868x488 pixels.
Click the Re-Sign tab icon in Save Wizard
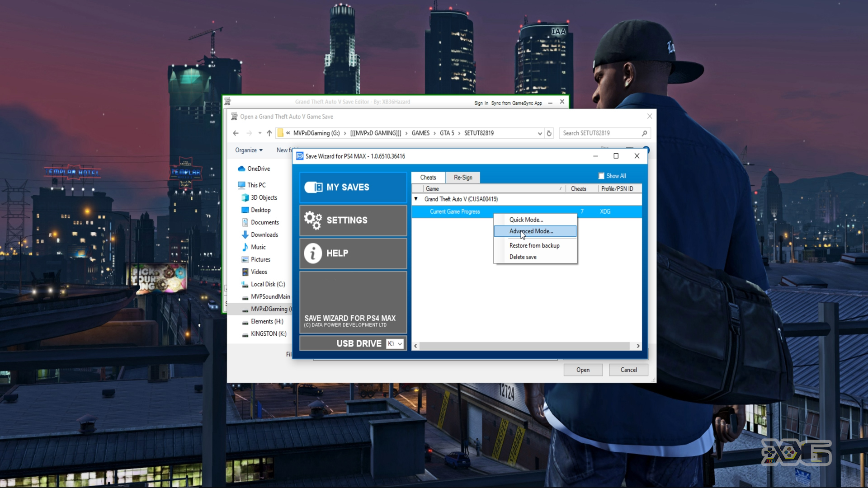[462, 176]
